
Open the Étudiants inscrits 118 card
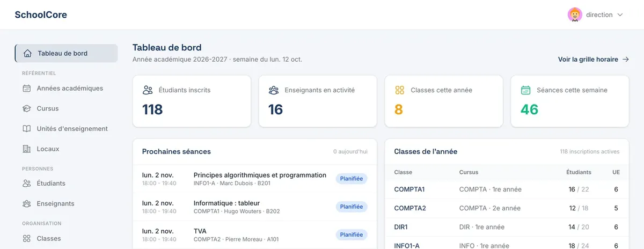(x=192, y=101)
